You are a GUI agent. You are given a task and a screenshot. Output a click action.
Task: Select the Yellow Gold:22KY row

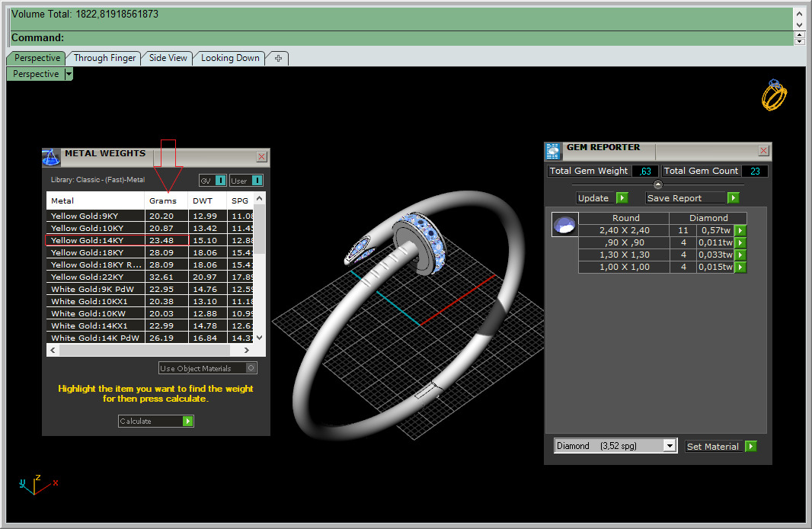pyautogui.click(x=150, y=277)
